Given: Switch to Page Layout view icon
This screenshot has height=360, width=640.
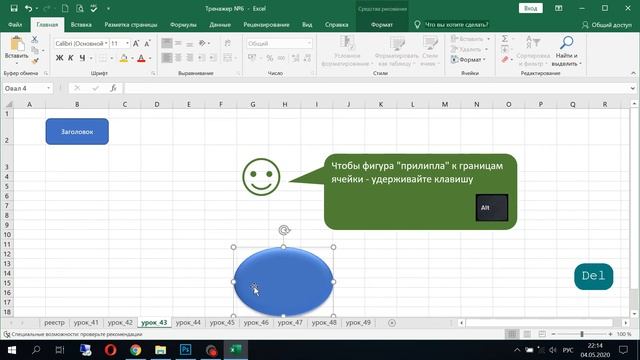Looking at the screenshot, I should pos(527,334).
